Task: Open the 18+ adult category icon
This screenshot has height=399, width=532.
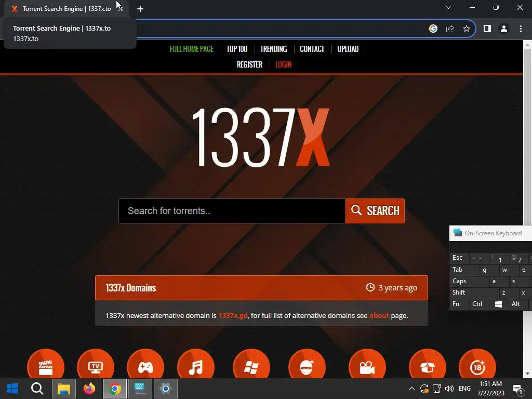Action: [x=477, y=365]
